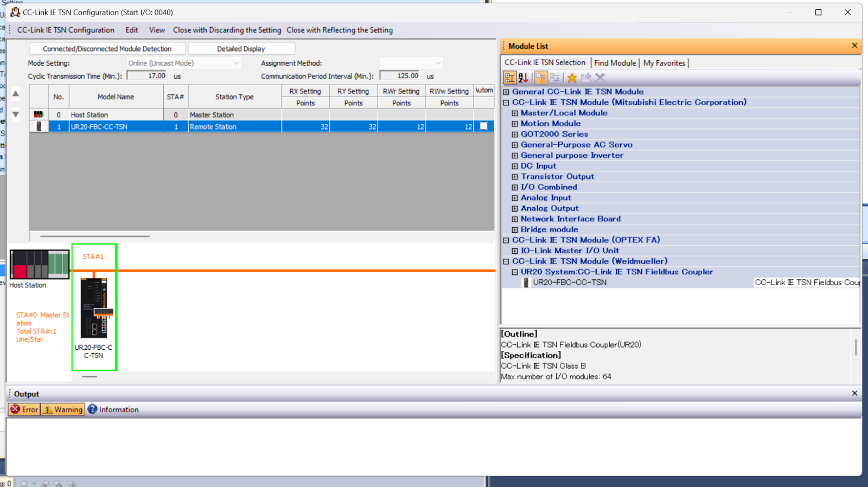Screen dimensions: 868x487
Task: Click the expand all tree icon in Module List
Action: point(541,78)
